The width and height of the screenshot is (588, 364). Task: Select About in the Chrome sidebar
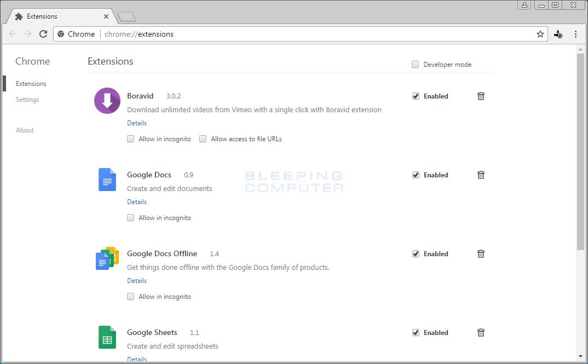pyautogui.click(x=25, y=130)
